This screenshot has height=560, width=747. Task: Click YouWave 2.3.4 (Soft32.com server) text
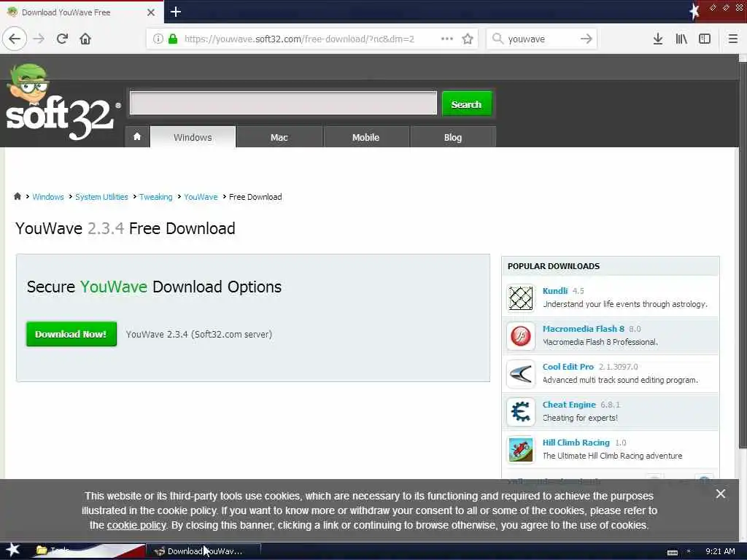199,334
